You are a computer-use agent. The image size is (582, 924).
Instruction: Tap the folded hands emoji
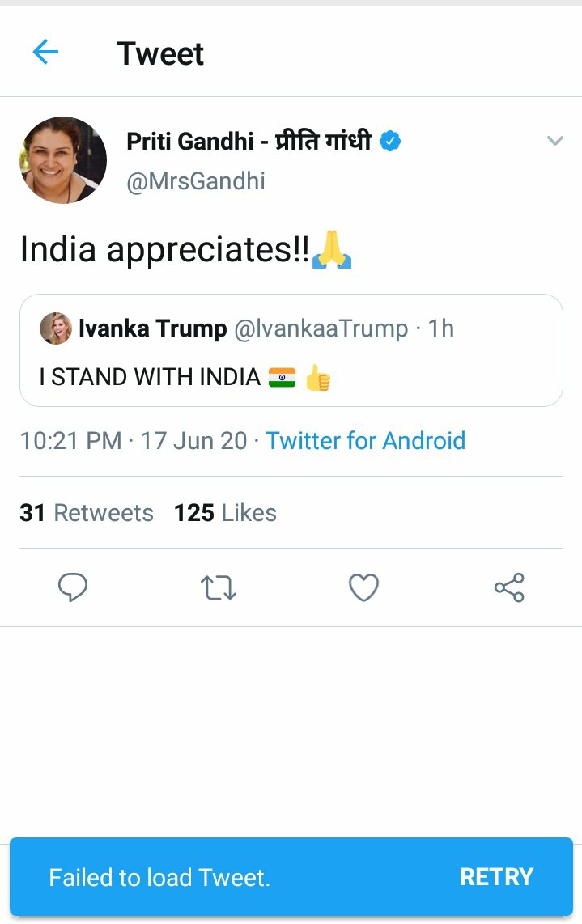332,249
